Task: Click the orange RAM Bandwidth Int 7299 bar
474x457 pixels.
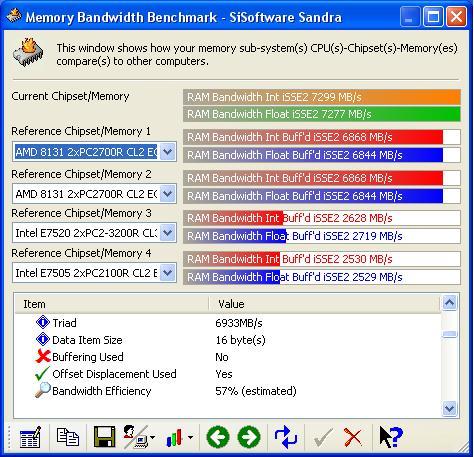Action: [x=322, y=97]
